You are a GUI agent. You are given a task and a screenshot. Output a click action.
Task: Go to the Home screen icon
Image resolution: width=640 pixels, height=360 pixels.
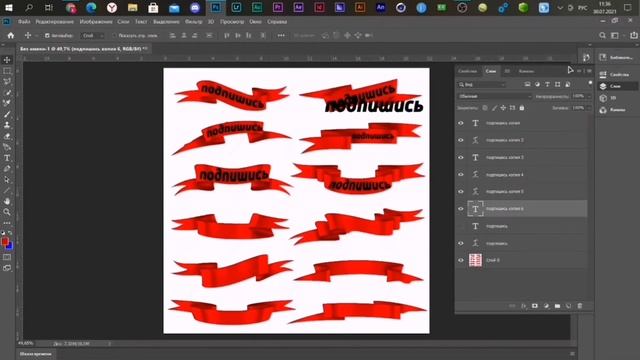(x=11, y=36)
